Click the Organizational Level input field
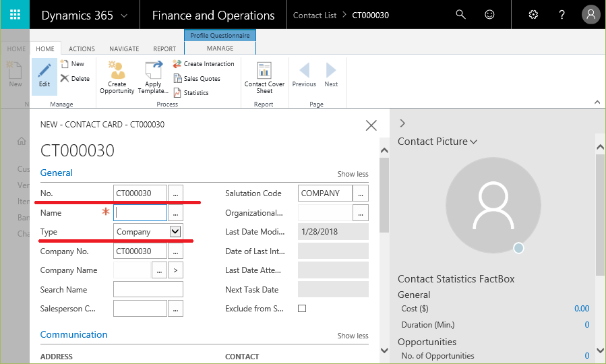The image size is (606, 364). tap(325, 212)
